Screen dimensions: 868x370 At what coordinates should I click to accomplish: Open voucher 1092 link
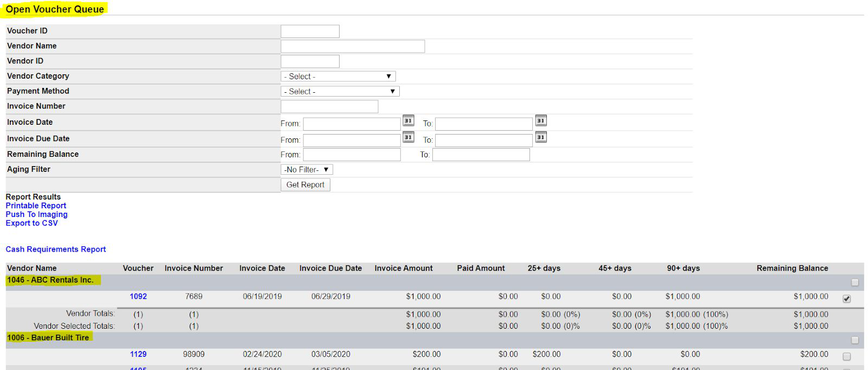pos(138,296)
